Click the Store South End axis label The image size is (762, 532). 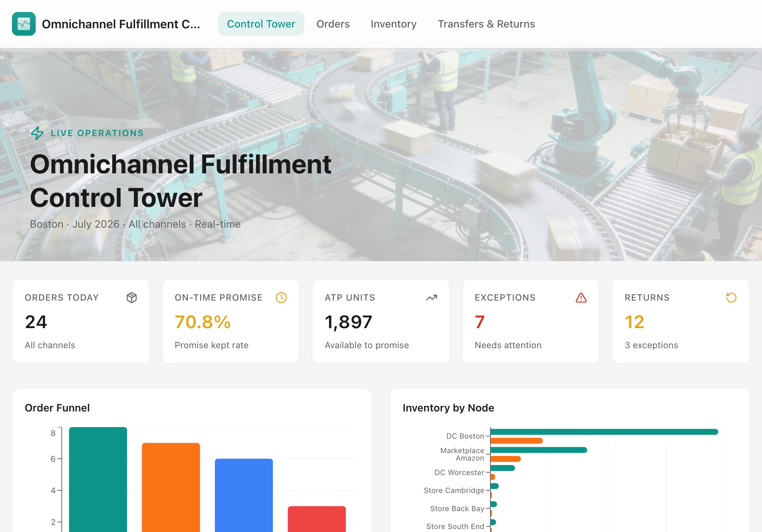point(455,526)
